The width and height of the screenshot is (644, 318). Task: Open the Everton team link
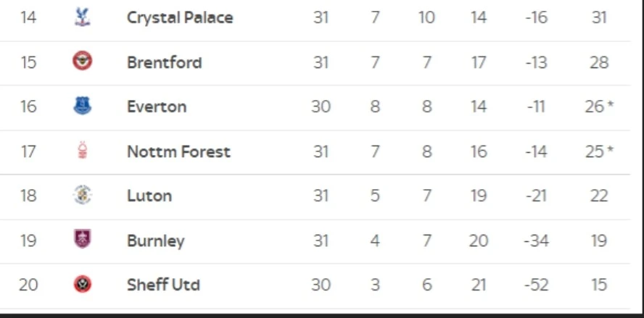157,106
